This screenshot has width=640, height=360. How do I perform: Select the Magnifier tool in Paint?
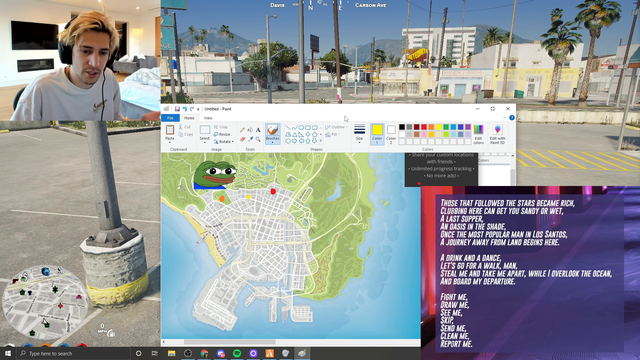coord(258,140)
